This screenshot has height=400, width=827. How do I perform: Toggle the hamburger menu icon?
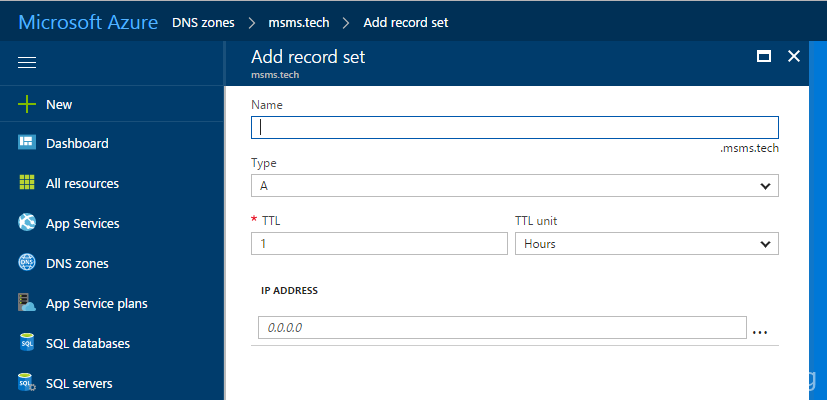[x=27, y=63]
